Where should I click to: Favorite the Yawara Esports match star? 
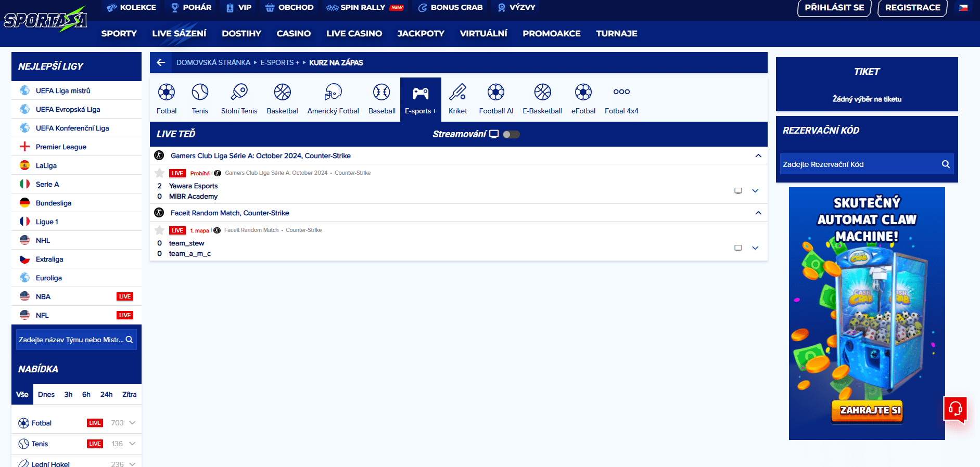click(160, 173)
